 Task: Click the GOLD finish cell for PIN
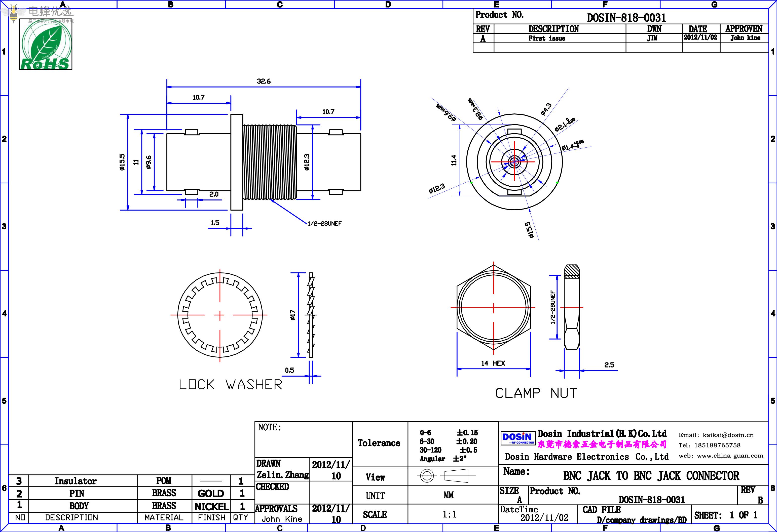click(x=211, y=494)
